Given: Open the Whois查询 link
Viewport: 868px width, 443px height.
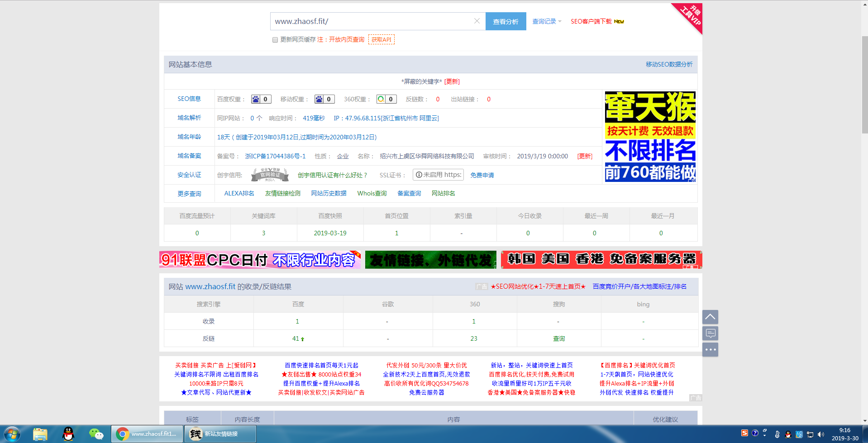Looking at the screenshot, I should (372, 193).
